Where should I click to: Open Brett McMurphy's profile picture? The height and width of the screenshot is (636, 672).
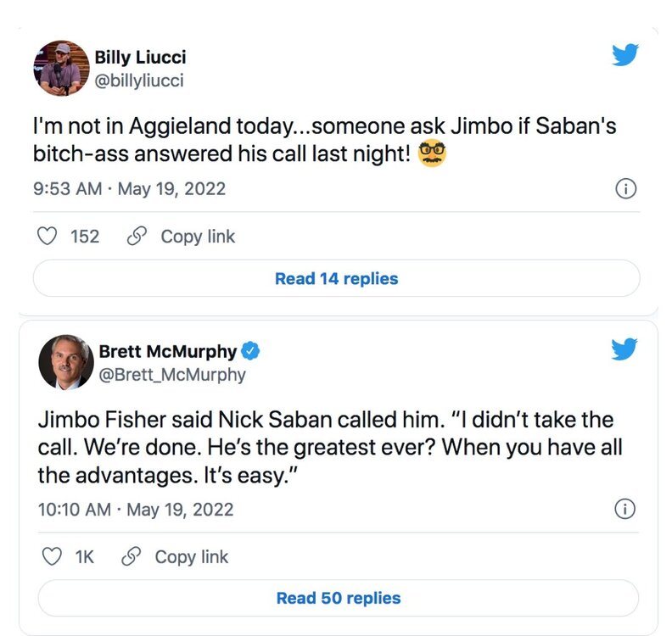point(65,362)
